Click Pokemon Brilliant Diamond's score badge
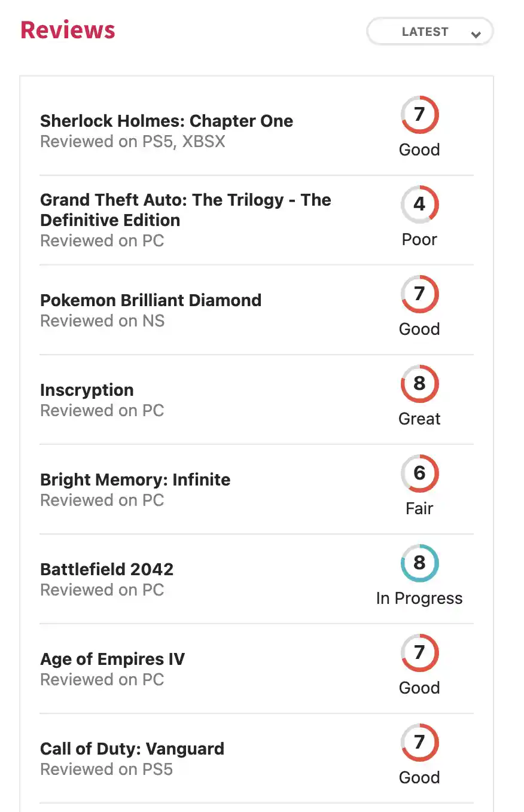 point(419,294)
